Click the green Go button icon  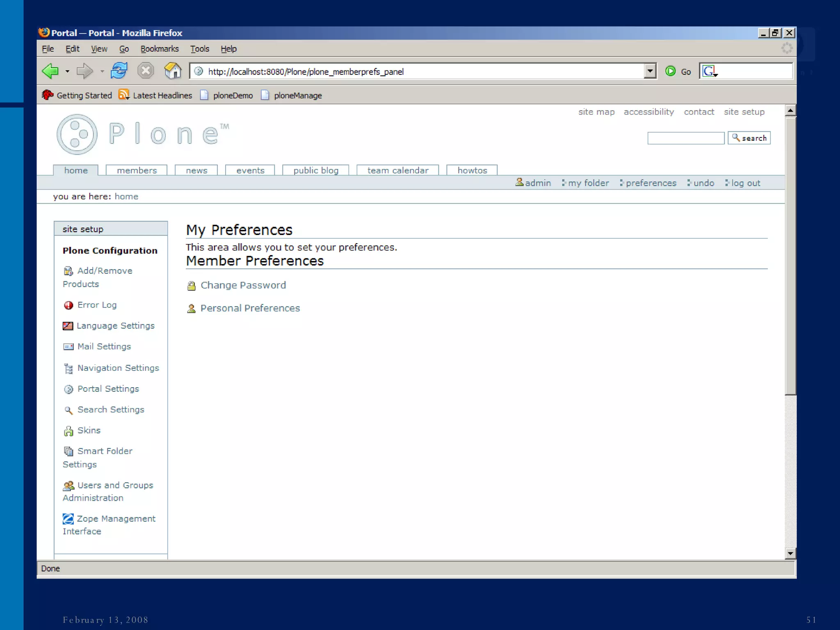670,71
